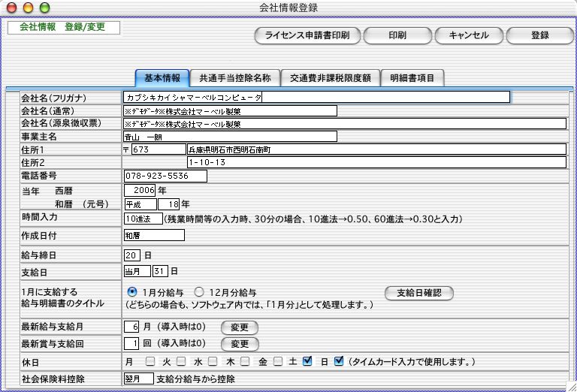Click 変更 next to 最新給与支給月

coord(239,327)
